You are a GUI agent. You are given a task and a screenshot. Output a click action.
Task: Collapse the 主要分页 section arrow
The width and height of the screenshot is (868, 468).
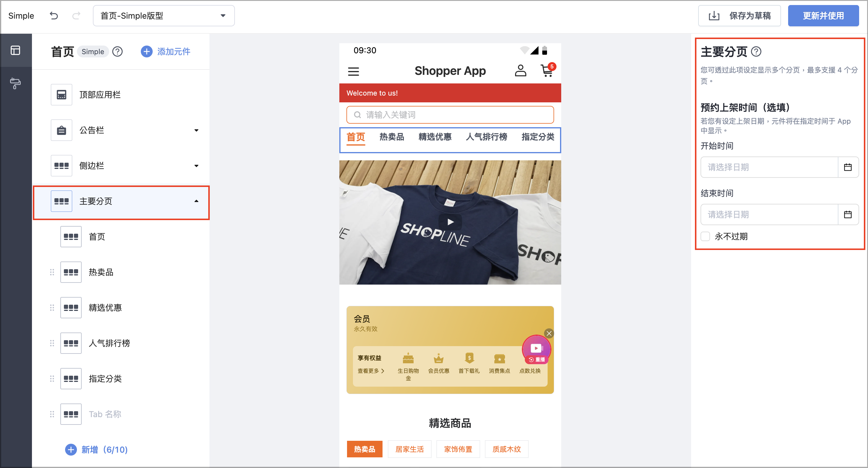(196, 201)
